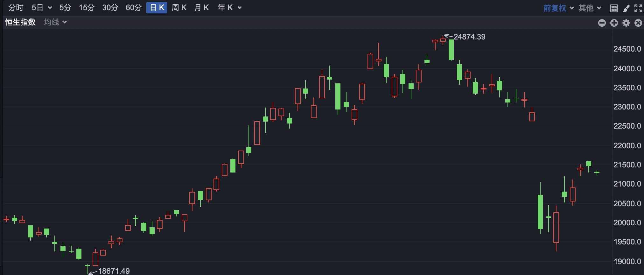Zoom out with the minus icon

pyautogui.click(x=602, y=23)
